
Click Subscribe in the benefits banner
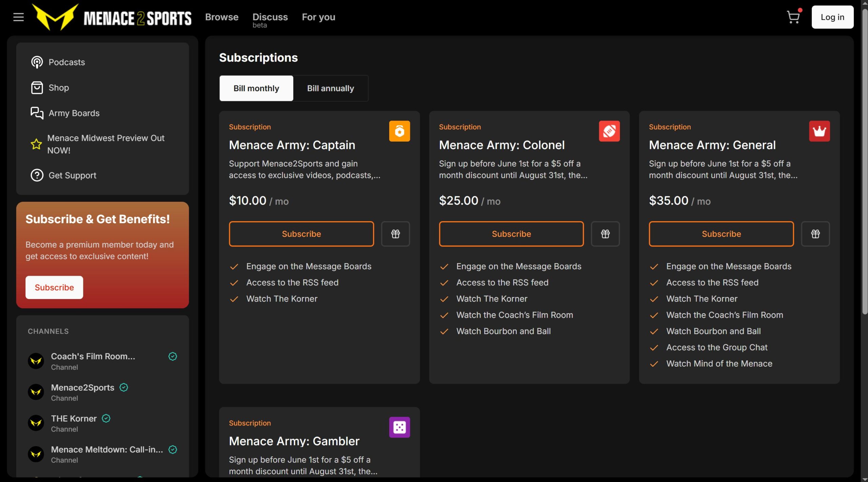[54, 287]
